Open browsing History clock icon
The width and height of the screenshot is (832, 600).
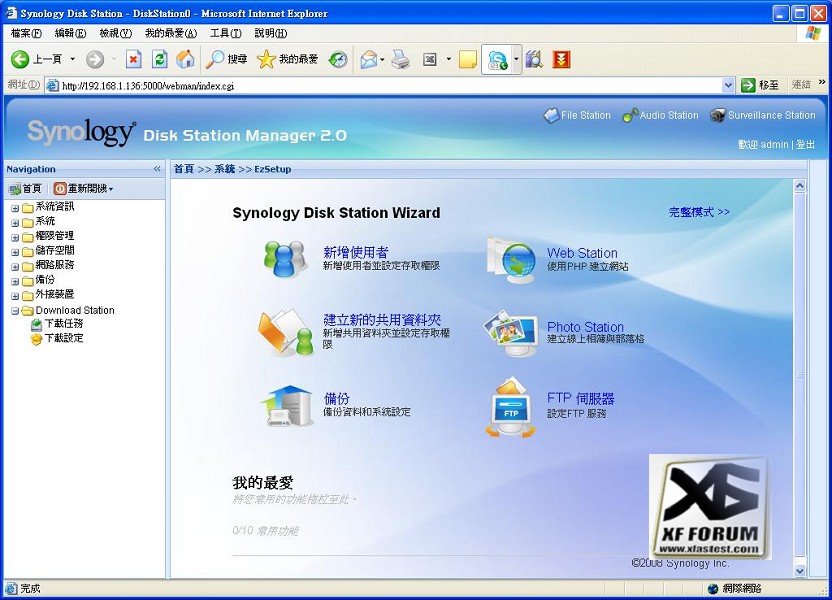click(337, 59)
